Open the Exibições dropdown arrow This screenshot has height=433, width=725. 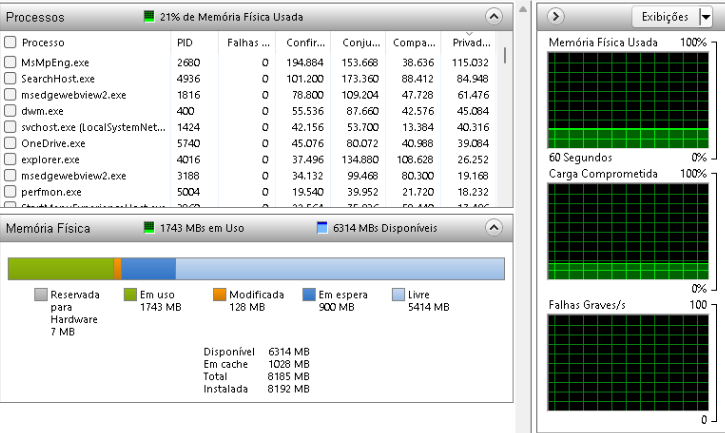(705, 16)
